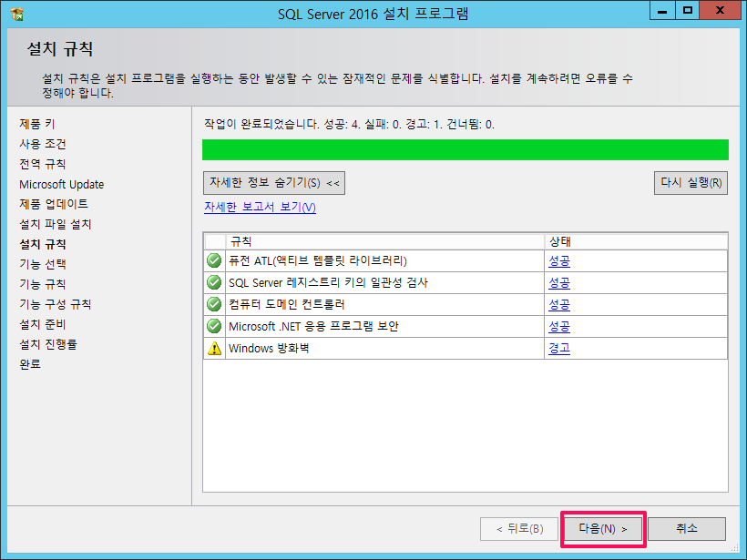Hide details with 자세한 정보 숨기기(S) button

[x=274, y=183]
